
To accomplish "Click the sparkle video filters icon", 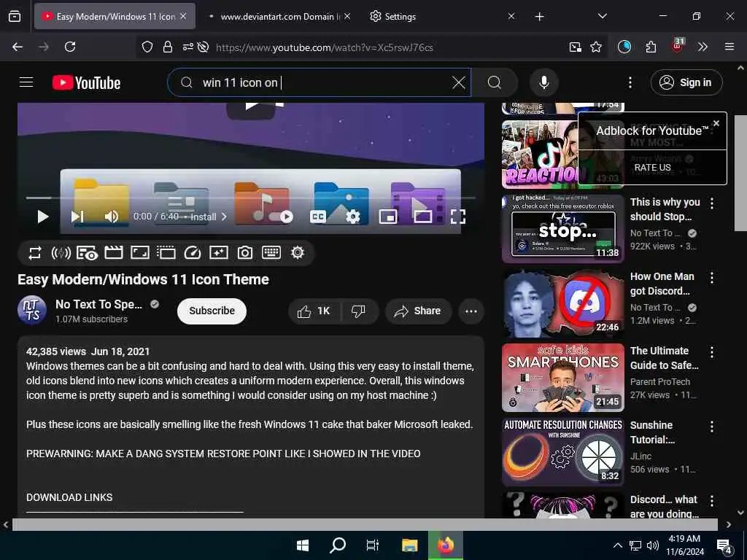I will (x=219, y=252).
